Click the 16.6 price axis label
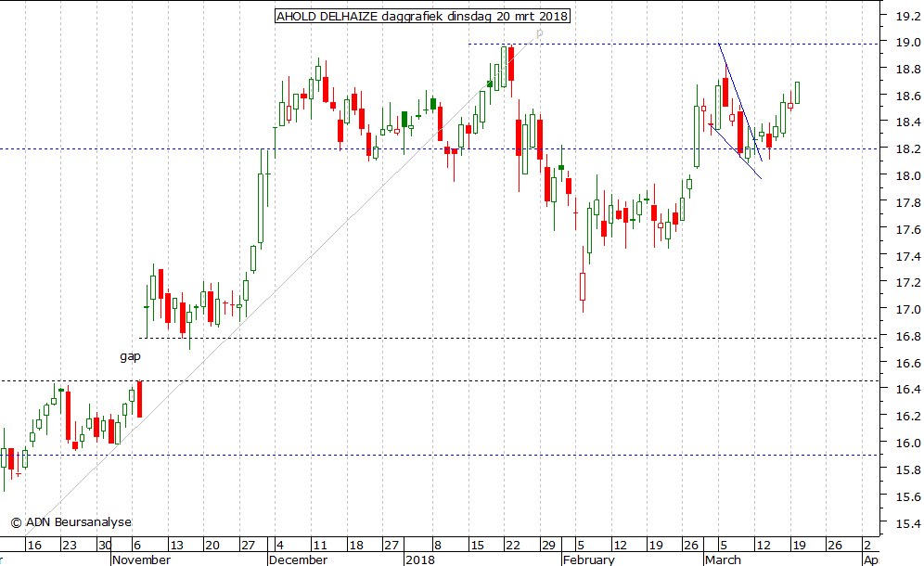 click(x=908, y=363)
